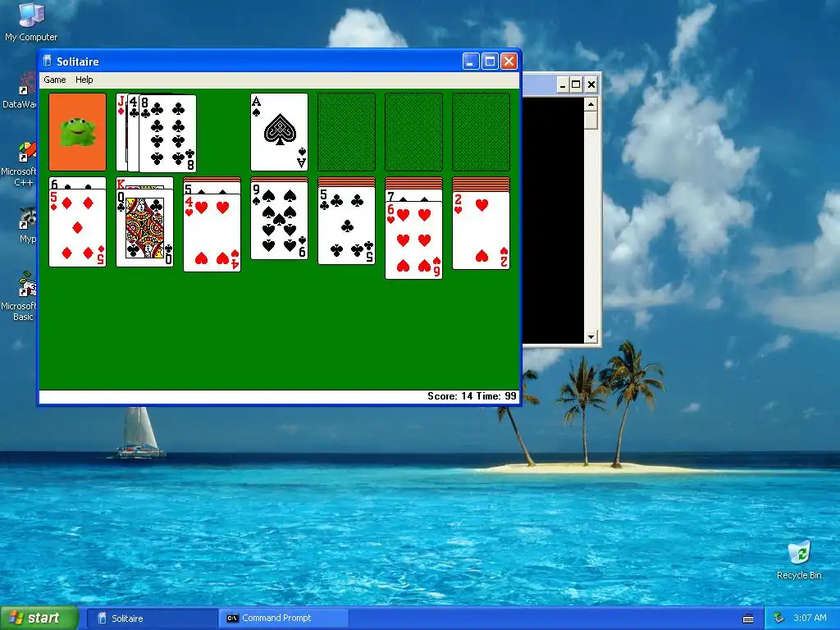Click the empty foundation slot beside the Ace
840x630 pixels.
tap(347, 132)
